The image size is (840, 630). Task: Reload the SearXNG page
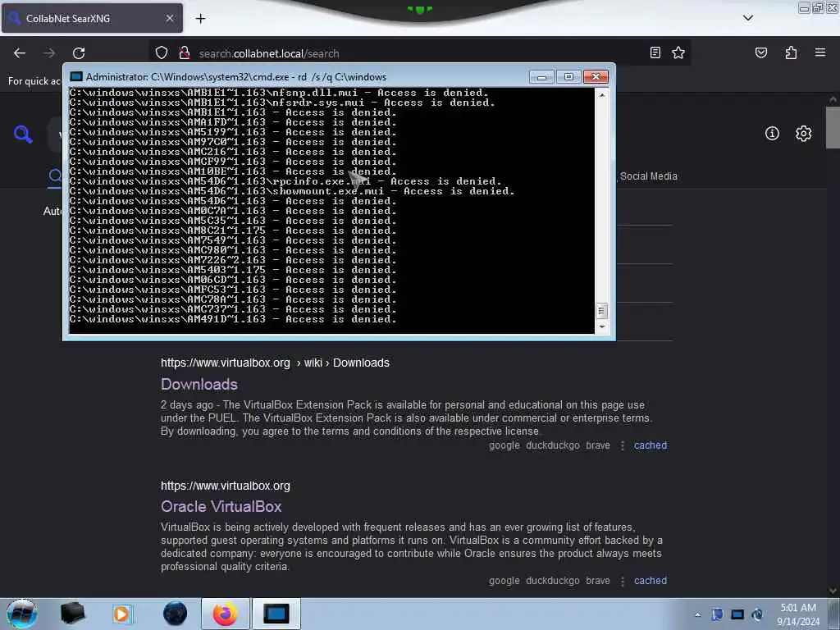79,53
